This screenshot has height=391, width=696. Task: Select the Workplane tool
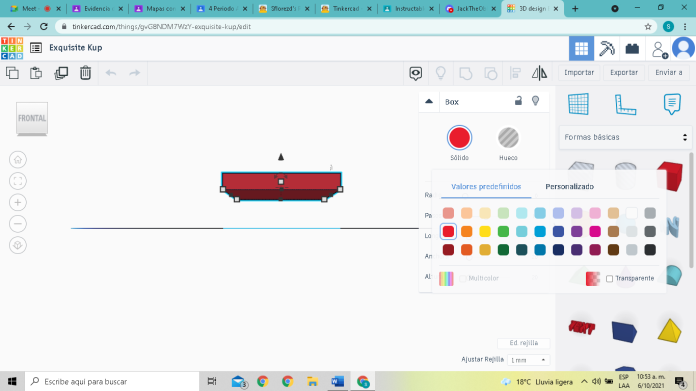pyautogui.click(x=578, y=104)
